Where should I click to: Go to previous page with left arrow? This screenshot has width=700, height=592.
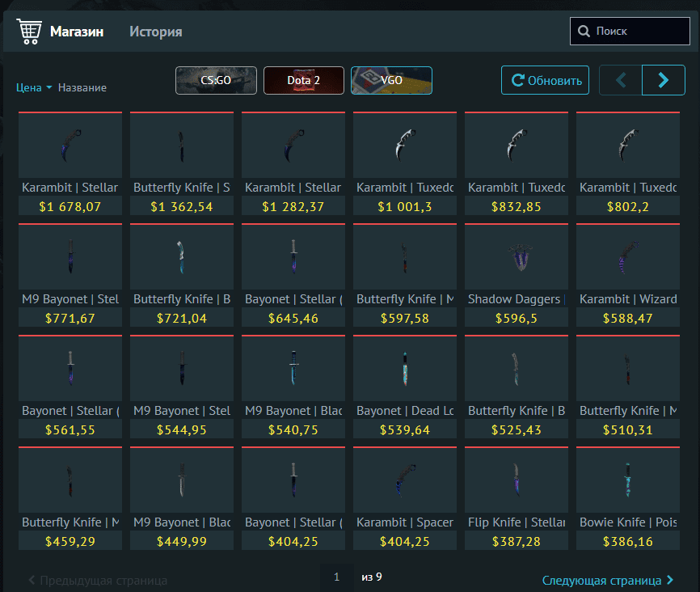[x=621, y=80]
